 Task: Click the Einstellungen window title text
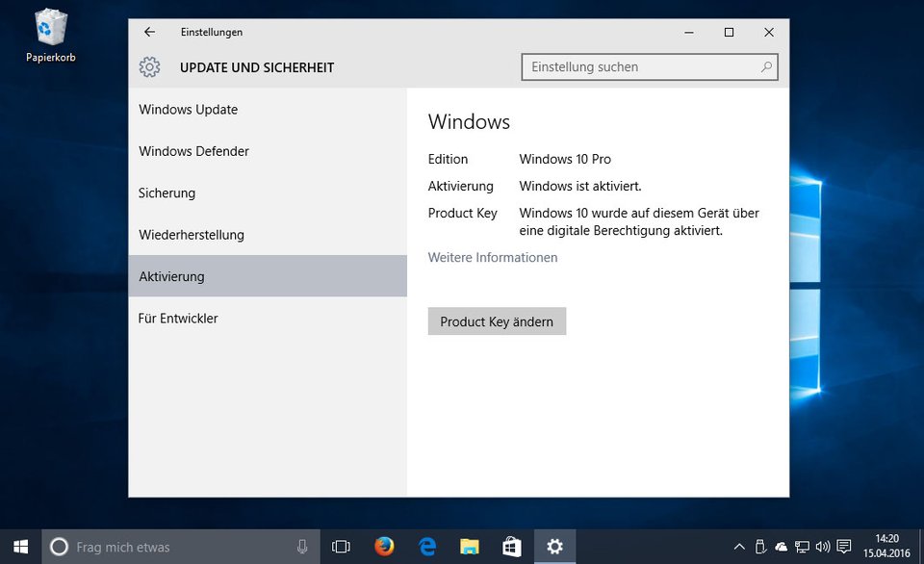(212, 33)
